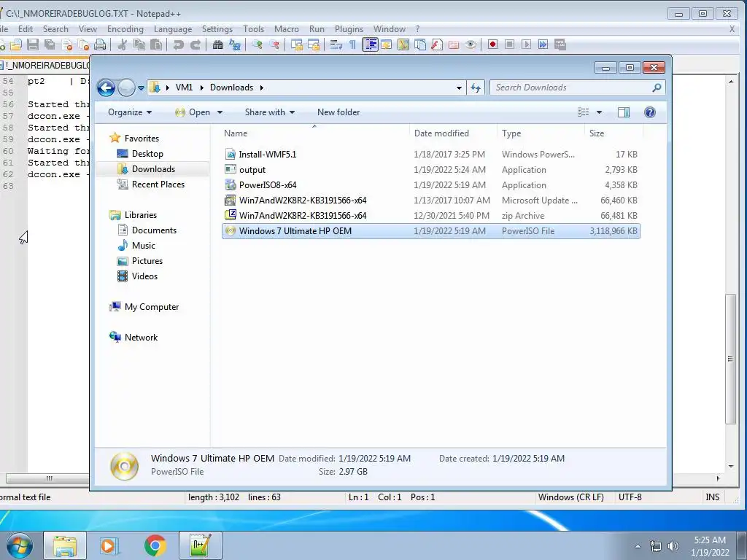Screen dimensions: 747x560
Task: Open the Language menu in Notepad++
Action: (172, 29)
